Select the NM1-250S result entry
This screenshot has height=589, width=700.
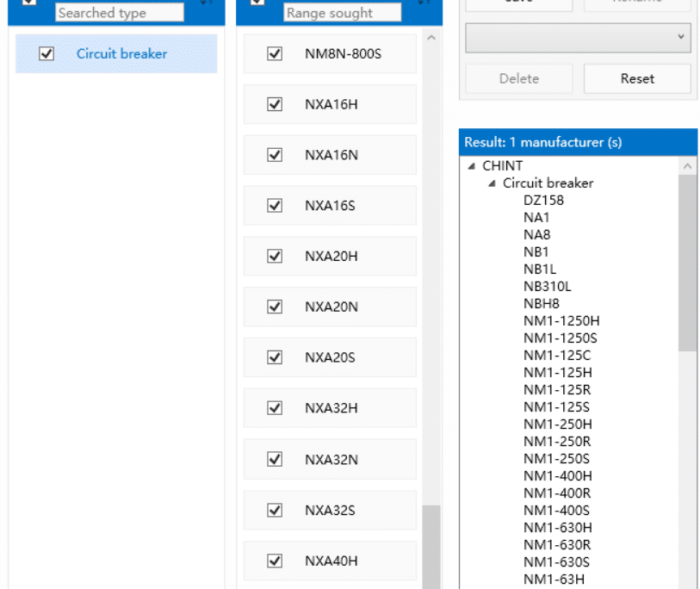557,459
